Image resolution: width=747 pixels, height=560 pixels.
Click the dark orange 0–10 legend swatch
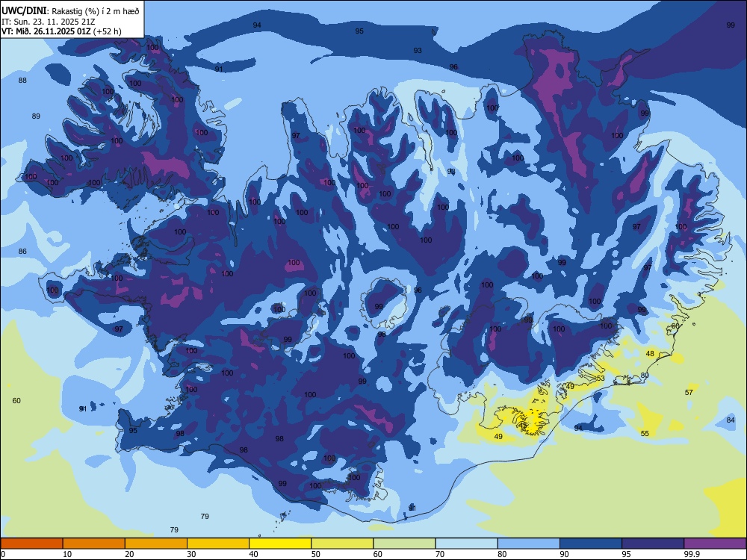tap(31, 544)
